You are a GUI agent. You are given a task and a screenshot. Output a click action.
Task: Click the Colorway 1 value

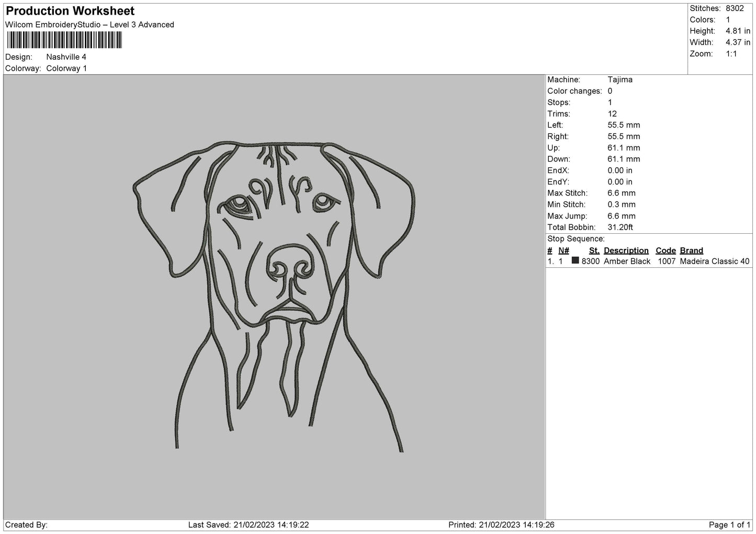(67, 69)
